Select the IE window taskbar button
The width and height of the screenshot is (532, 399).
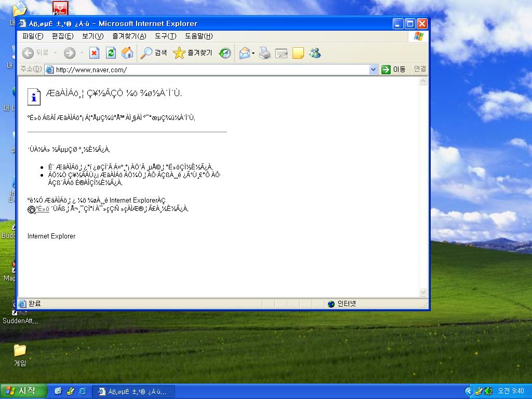tap(134, 392)
